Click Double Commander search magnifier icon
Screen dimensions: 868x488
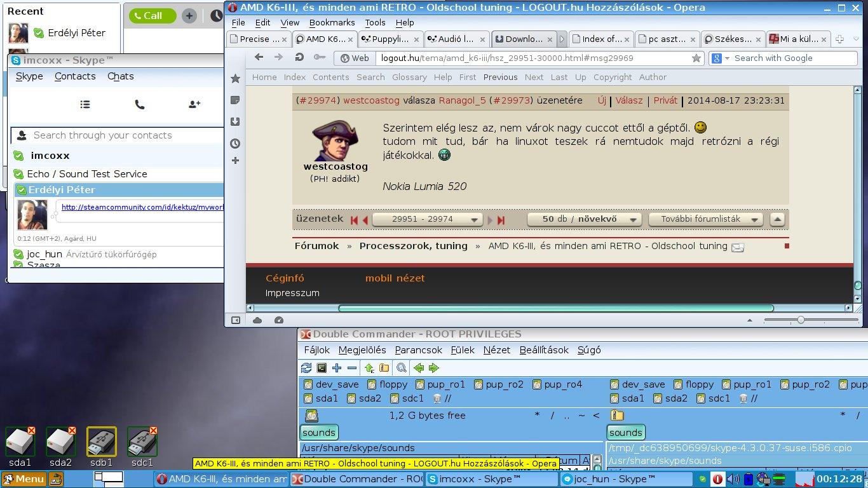point(402,368)
